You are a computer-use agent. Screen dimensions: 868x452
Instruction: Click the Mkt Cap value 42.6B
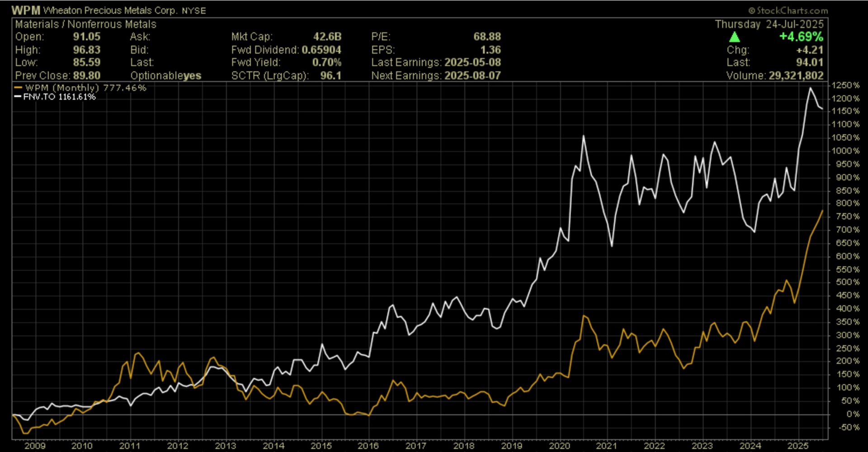coord(327,37)
